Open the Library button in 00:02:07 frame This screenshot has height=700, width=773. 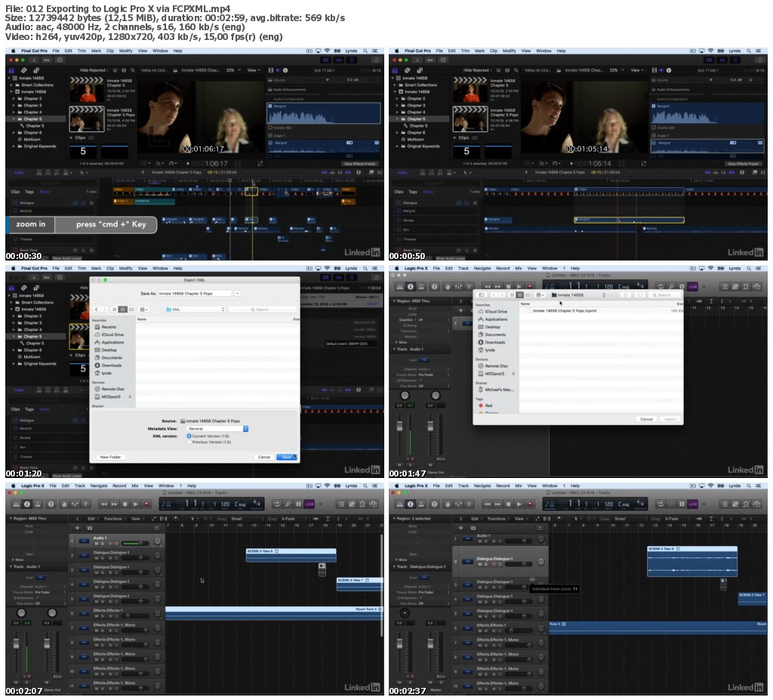(x=17, y=504)
